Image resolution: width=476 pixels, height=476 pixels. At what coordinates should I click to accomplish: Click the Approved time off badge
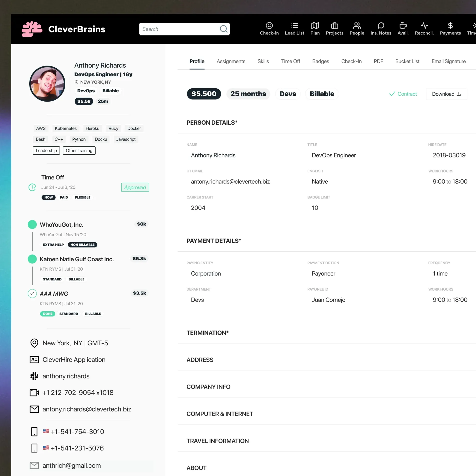pos(135,187)
